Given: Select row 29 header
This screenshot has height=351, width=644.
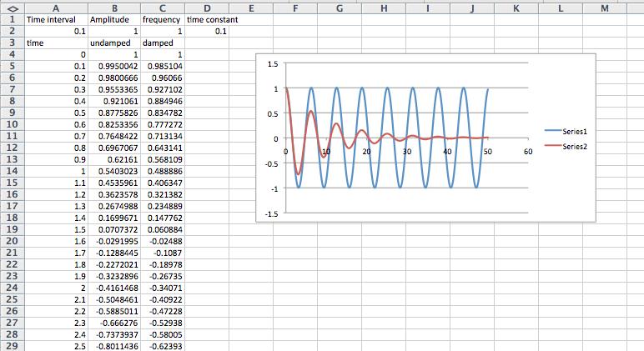Looking at the screenshot, I should [13, 346].
